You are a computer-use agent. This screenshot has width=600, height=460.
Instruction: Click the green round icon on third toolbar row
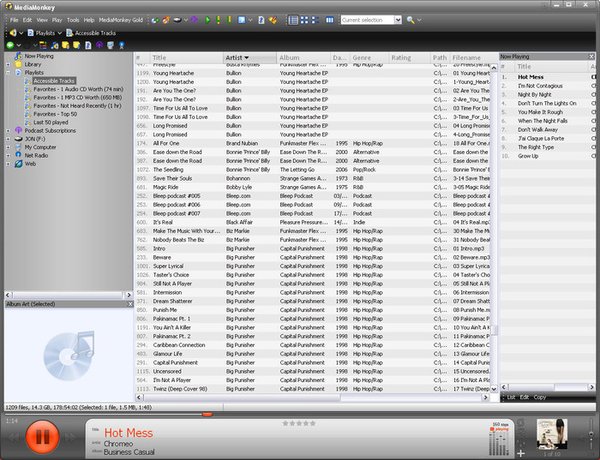click(x=10, y=45)
